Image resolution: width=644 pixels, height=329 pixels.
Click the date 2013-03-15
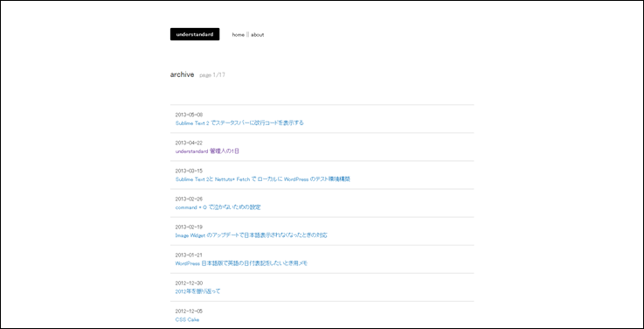click(189, 171)
